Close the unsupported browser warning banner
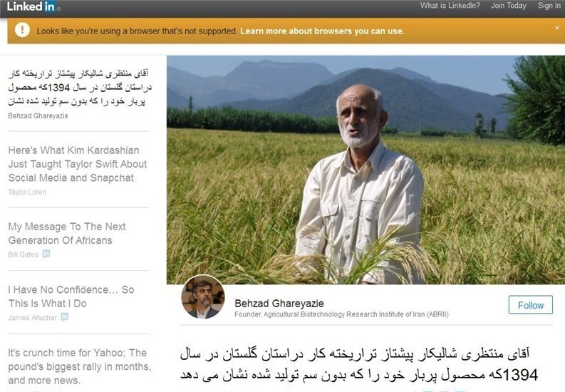 (556, 28)
